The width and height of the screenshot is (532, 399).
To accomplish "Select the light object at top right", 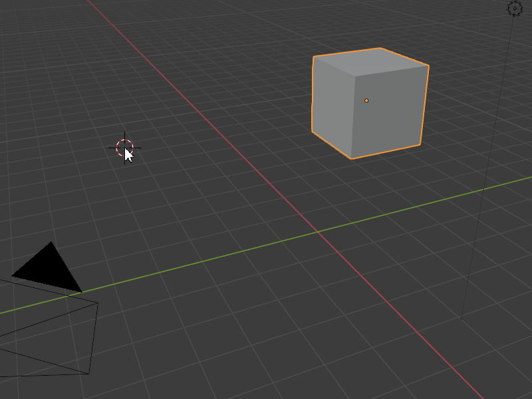I will [515, 8].
